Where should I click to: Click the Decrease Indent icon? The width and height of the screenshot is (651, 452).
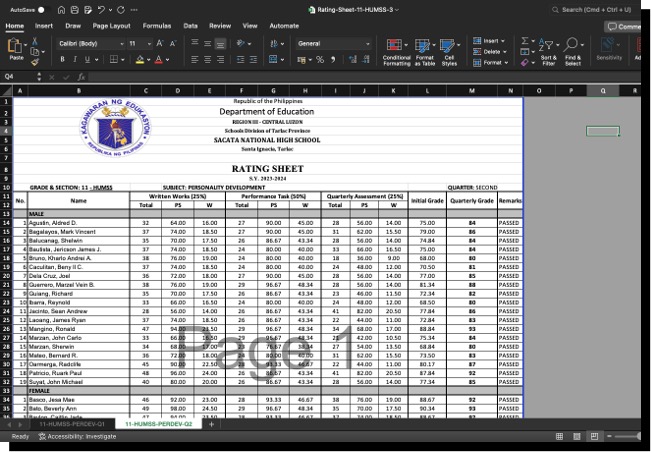tap(240, 60)
